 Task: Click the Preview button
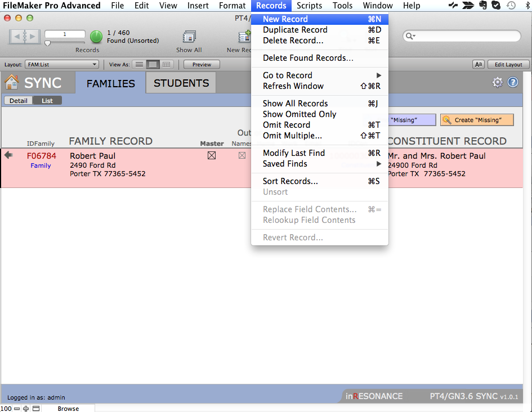(202, 64)
